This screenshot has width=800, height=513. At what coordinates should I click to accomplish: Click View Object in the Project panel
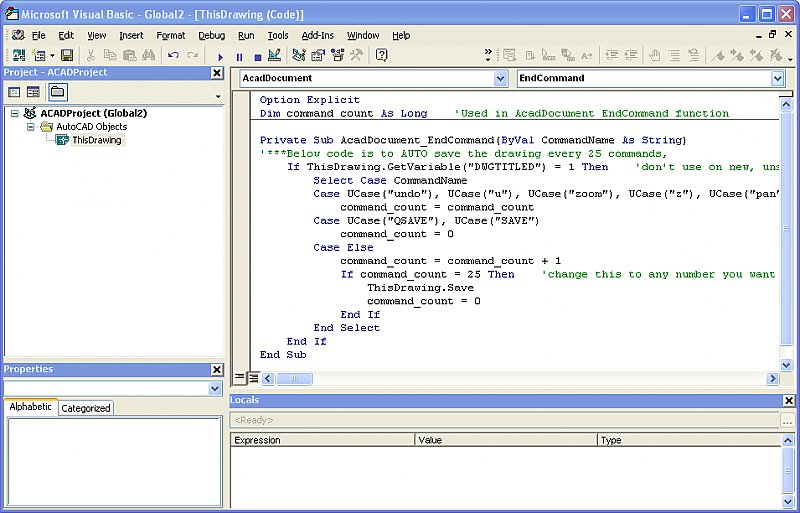(x=33, y=92)
